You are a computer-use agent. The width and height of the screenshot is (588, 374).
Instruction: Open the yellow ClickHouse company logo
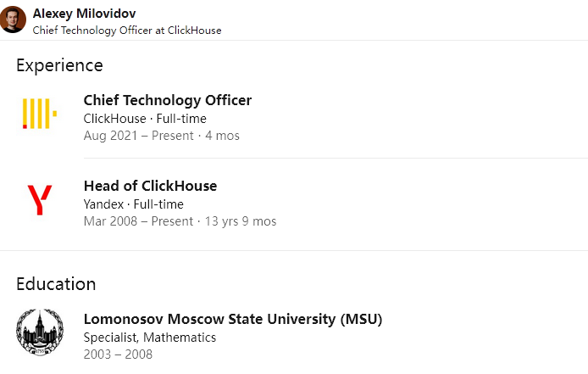(x=39, y=113)
